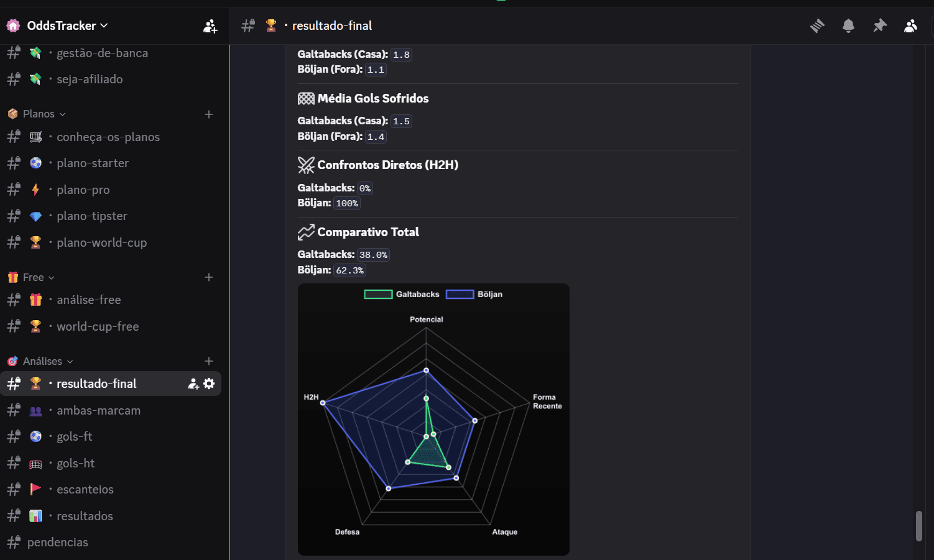The height and width of the screenshot is (560, 934).
Task: Open the resultados channel
Action: (112, 516)
